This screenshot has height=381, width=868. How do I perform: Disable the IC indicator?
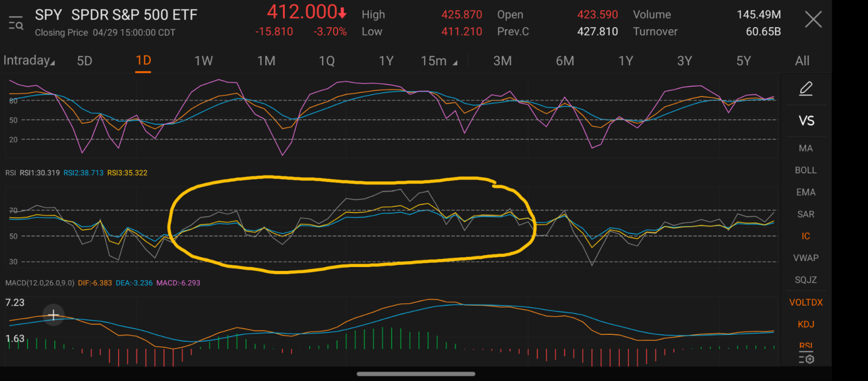(x=806, y=236)
